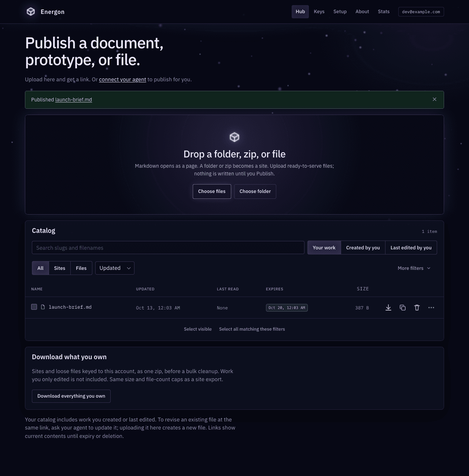This screenshot has width=469, height=476.
Task: Download the launch-brief.md file via icon
Action: pyautogui.click(x=388, y=308)
